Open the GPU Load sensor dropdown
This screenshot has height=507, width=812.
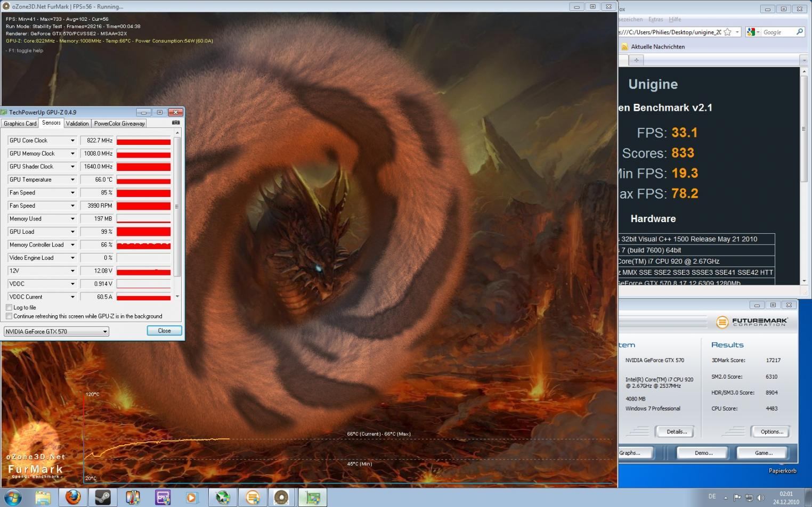click(x=72, y=232)
